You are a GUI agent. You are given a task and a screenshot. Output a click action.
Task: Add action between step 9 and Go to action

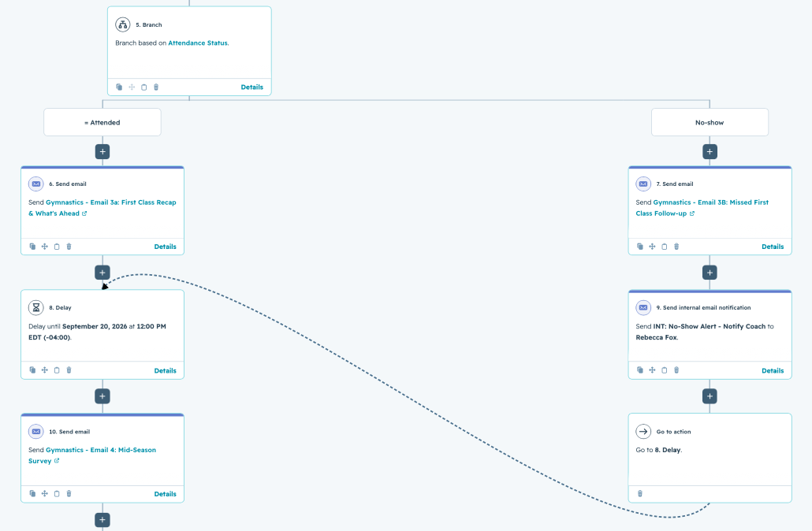(x=710, y=396)
